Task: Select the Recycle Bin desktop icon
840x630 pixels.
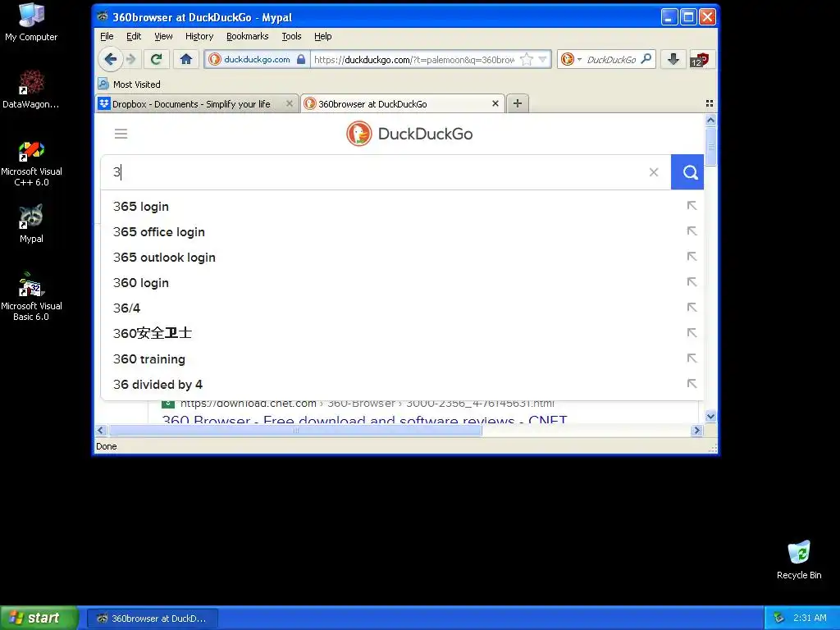Action: 799,559
